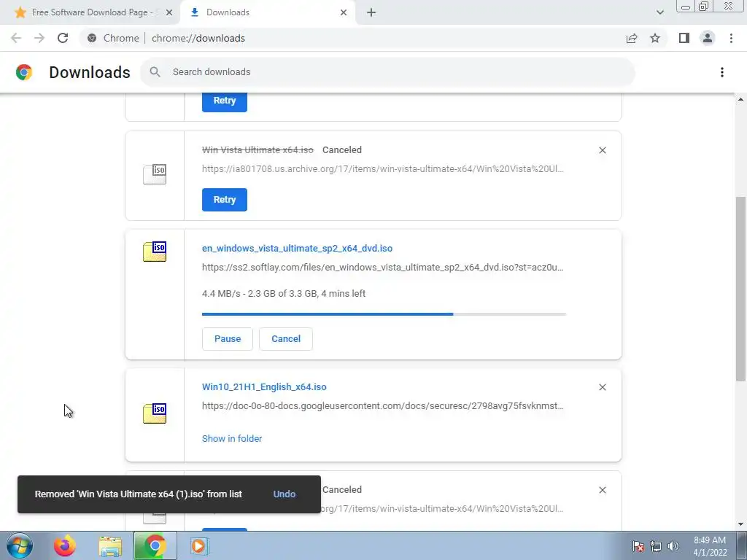The image size is (747, 560).
Task: Click the download progress bar
Action: [x=384, y=314]
